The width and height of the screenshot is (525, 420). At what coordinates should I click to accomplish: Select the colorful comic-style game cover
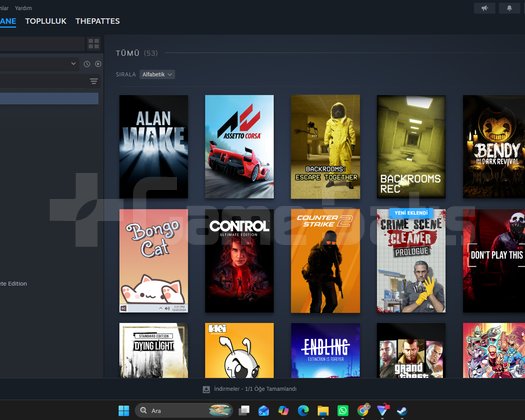pyautogui.click(x=494, y=350)
